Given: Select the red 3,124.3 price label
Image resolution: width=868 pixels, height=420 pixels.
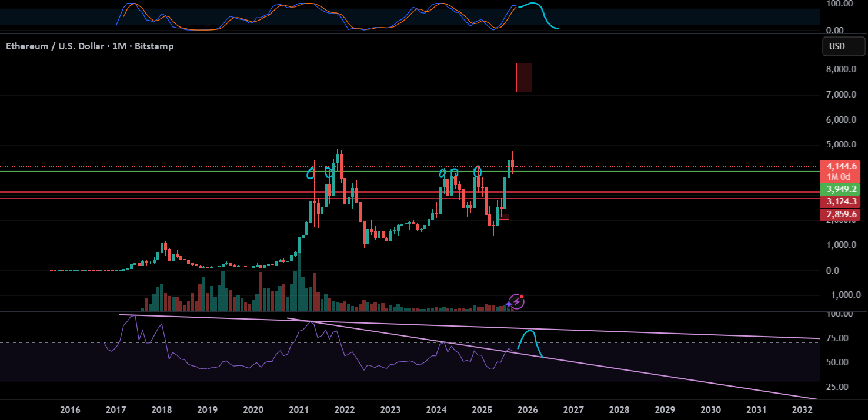Looking at the screenshot, I should point(843,201).
